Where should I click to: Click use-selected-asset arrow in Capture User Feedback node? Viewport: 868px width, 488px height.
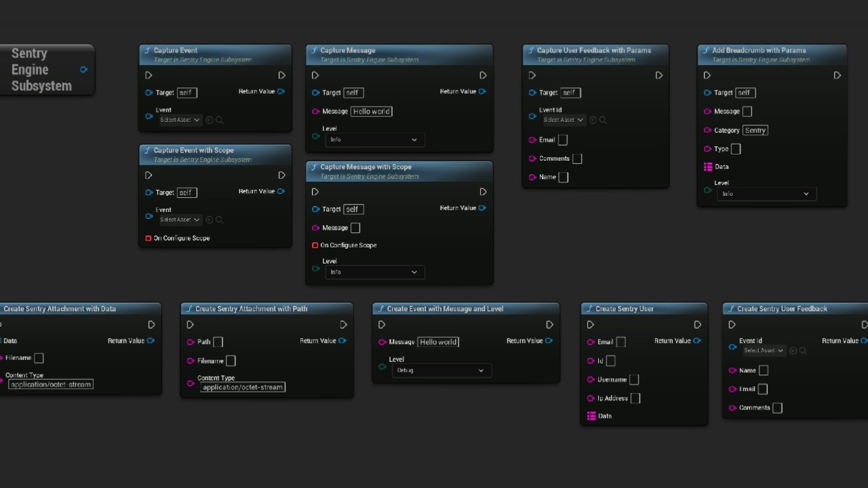click(593, 120)
